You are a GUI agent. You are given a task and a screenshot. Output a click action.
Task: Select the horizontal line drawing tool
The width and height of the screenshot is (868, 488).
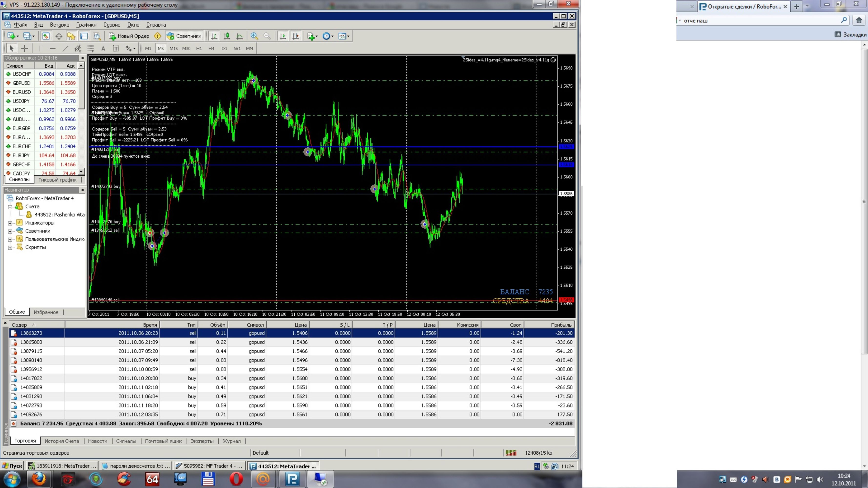pyautogui.click(x=52, y=49)
